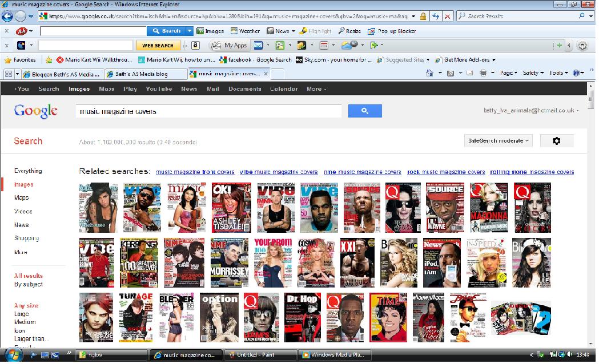Open the Google More menu in black bar
Screen dimensions: 599x364
[316, 88]
